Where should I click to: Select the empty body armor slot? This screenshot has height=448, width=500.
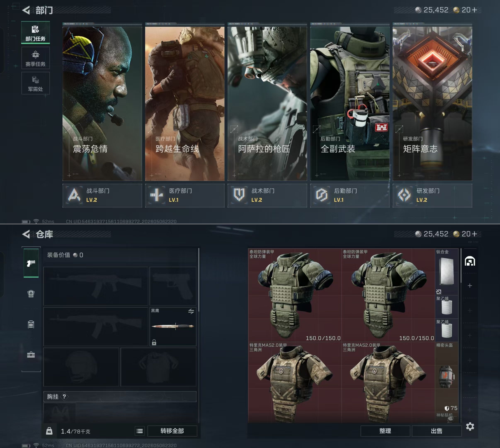158,367
